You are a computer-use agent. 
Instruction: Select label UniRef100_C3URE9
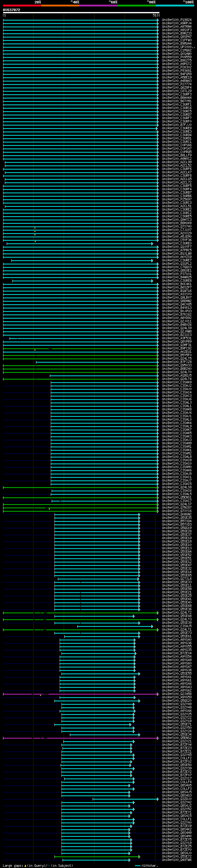[x=176, y=128]
